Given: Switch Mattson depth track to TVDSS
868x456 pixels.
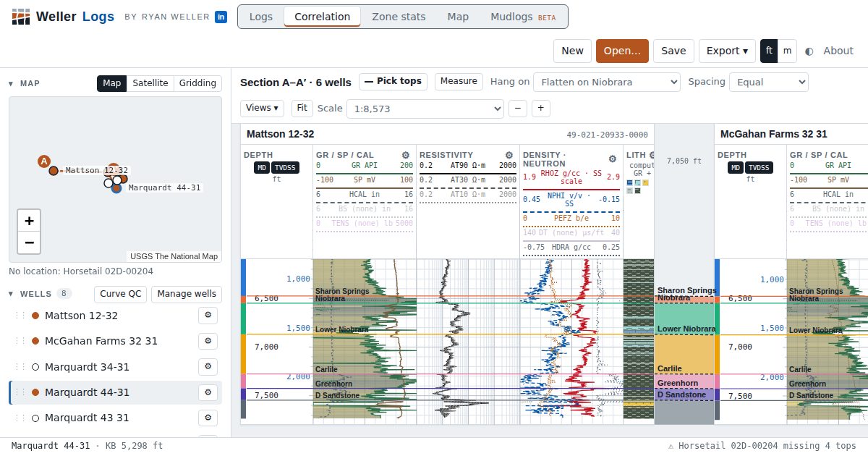Looking at the screenshot, I should (286, 168).
